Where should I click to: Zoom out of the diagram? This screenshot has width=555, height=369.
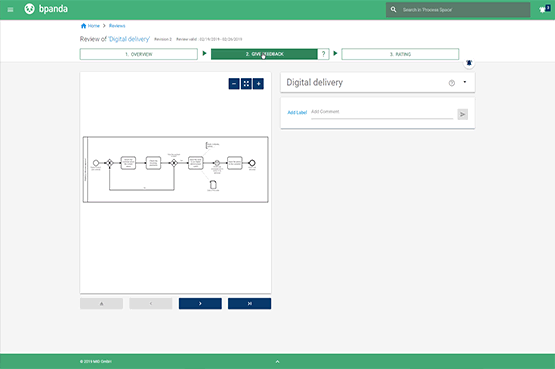234,84
